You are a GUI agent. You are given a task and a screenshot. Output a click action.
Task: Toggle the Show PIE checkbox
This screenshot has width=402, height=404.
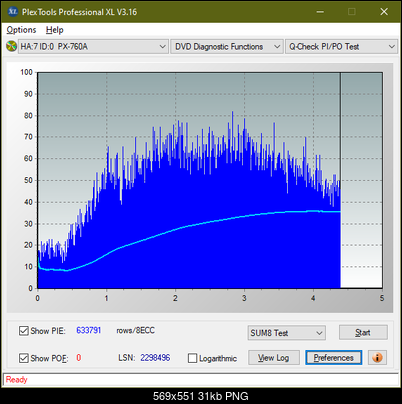[x=24, y=331]
